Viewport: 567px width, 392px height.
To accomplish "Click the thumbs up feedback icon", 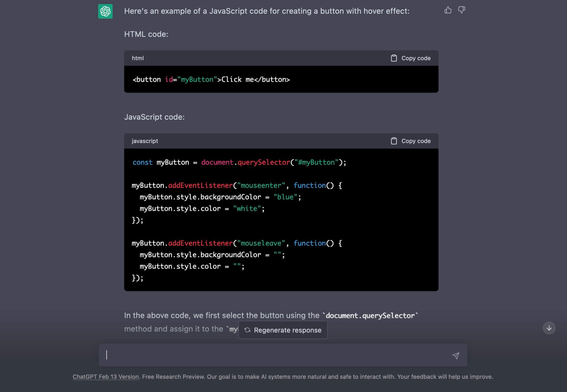I will 448,10.
